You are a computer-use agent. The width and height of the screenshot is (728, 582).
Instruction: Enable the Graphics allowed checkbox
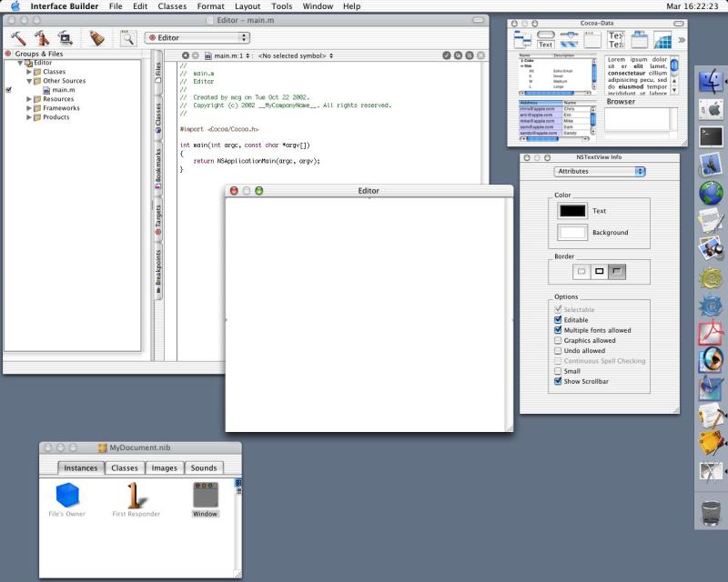(558, 340)
